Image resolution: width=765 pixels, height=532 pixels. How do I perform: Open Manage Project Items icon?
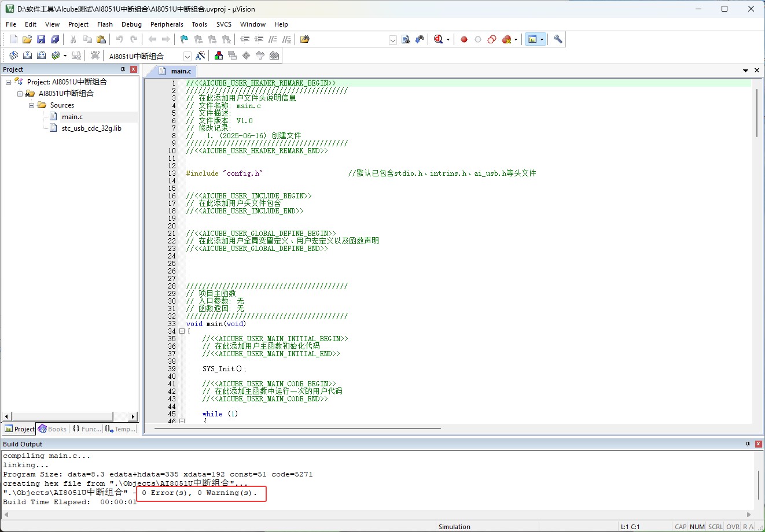(x=219, y=56)
